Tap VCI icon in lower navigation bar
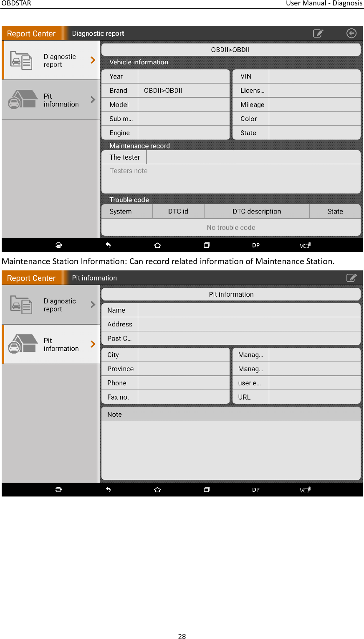 [x=305, y=490]
